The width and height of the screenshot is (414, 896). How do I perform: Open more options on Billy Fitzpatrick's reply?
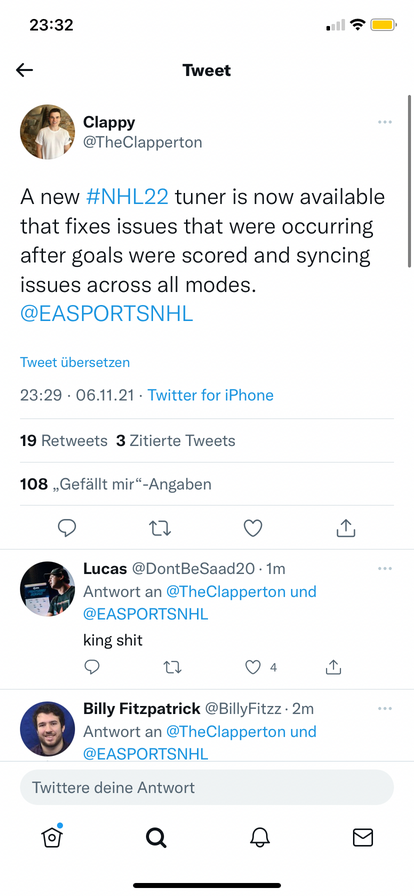click(385, 708)
